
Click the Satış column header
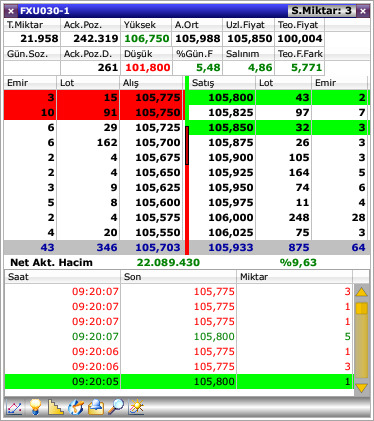tap(222, 83)
